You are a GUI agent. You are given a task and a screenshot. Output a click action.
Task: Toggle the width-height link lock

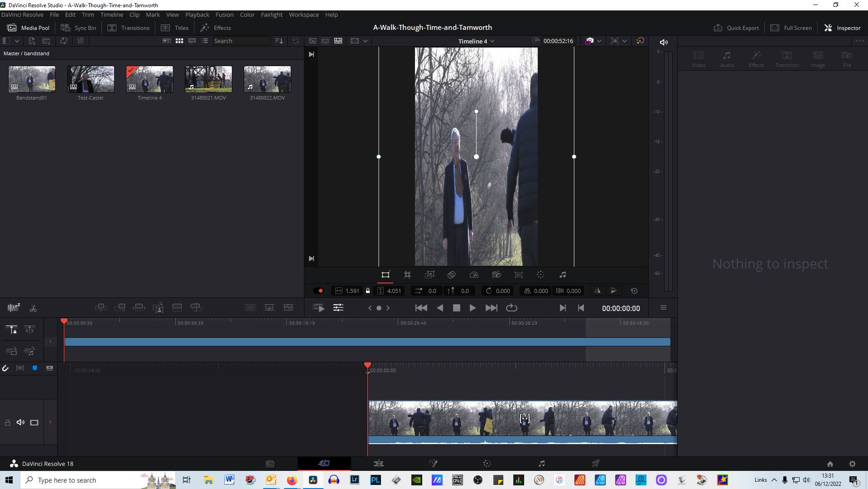point(368,291)
